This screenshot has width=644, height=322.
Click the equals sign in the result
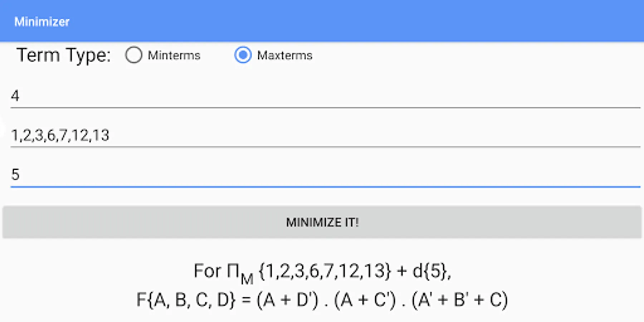tap(246, 300)
